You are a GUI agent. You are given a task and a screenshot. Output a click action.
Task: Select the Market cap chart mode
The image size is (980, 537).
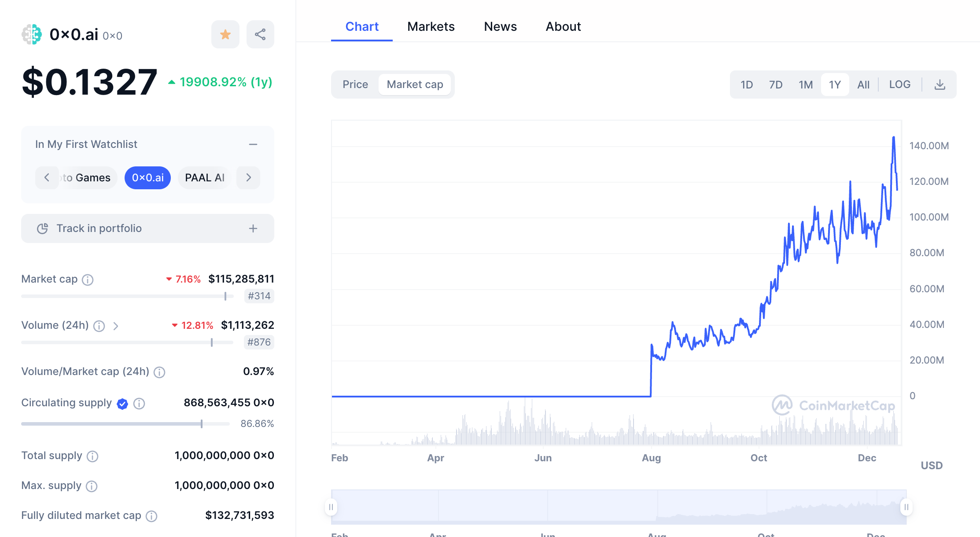point(414,84)
